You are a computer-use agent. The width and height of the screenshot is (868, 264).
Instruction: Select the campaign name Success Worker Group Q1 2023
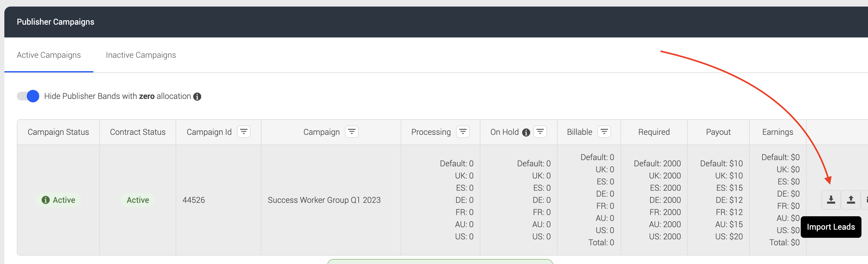point(324,199)
